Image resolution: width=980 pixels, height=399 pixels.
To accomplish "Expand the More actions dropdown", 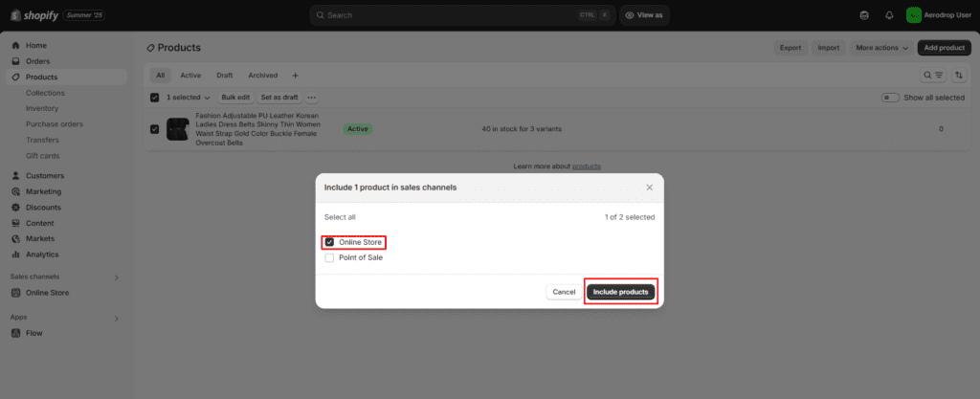I will pos(881,47).
